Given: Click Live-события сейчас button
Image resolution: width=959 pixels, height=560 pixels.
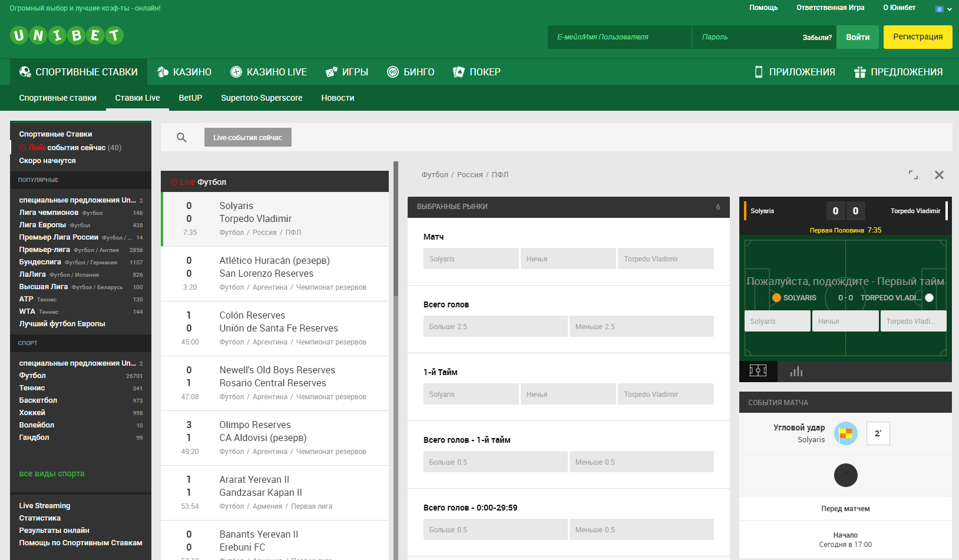Looking at the screenshot, I should [x=248, y=137].
